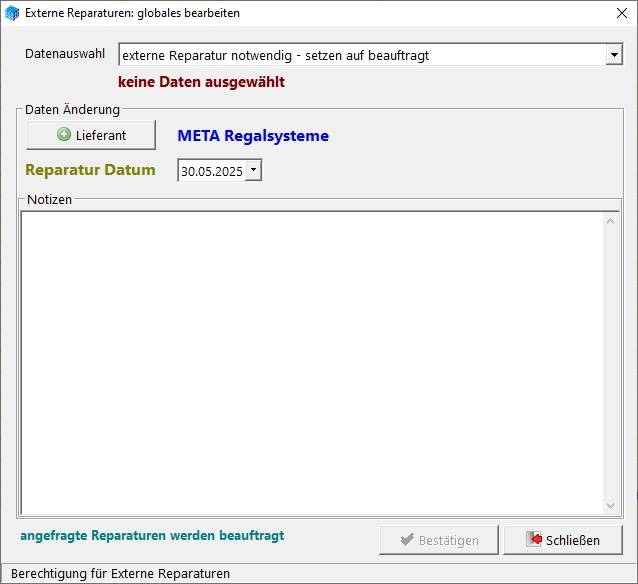Image resolution: width=638 pixels, height=584 pixels.
Task: Close the Externe Reparaturen window
Action: [620, 13]
